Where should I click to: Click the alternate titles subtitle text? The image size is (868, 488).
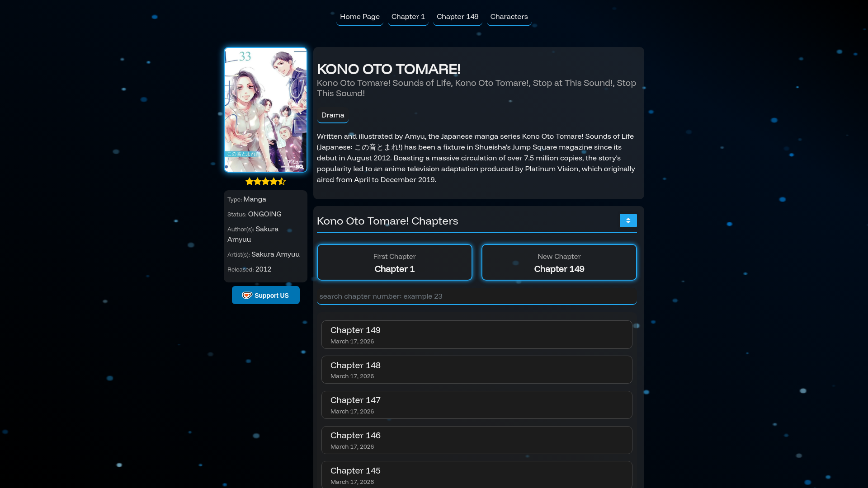click(476, 88)
